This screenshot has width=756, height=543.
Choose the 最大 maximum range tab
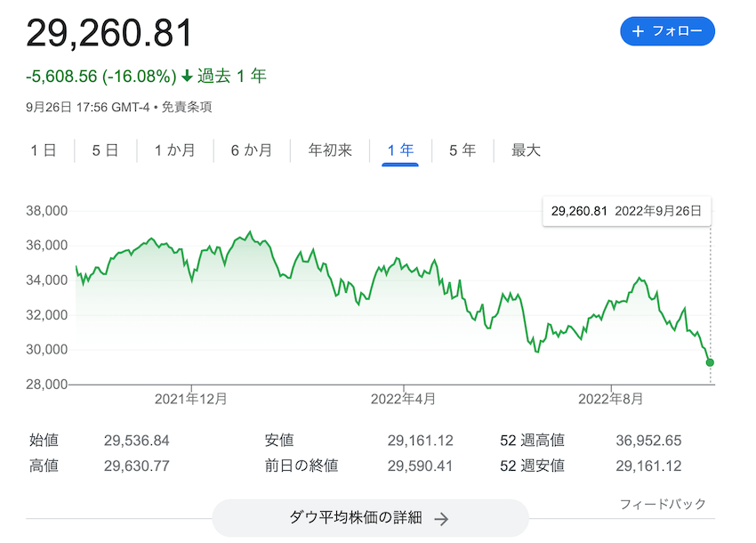pos(526,150)
